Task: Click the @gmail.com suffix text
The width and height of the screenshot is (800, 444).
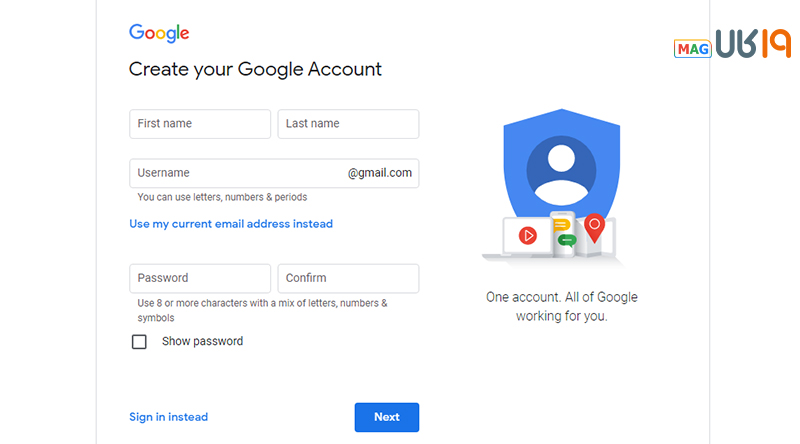Action: tap(380, 173)
